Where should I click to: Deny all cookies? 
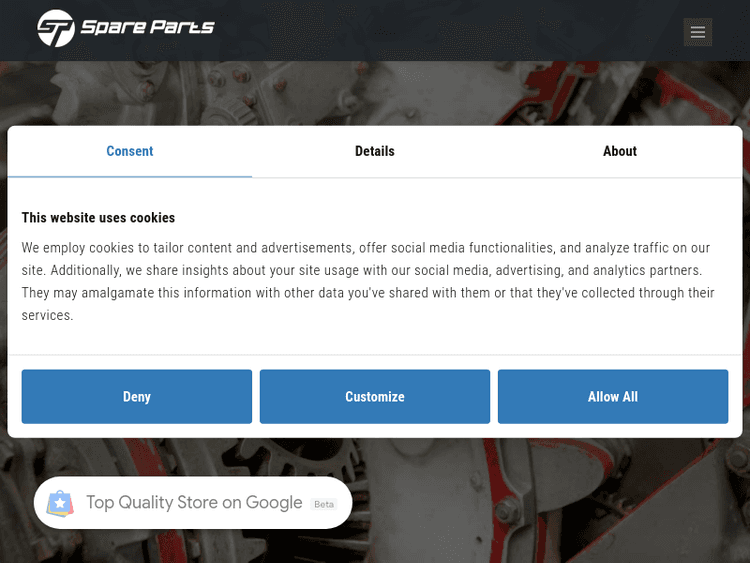coord(137,397)
